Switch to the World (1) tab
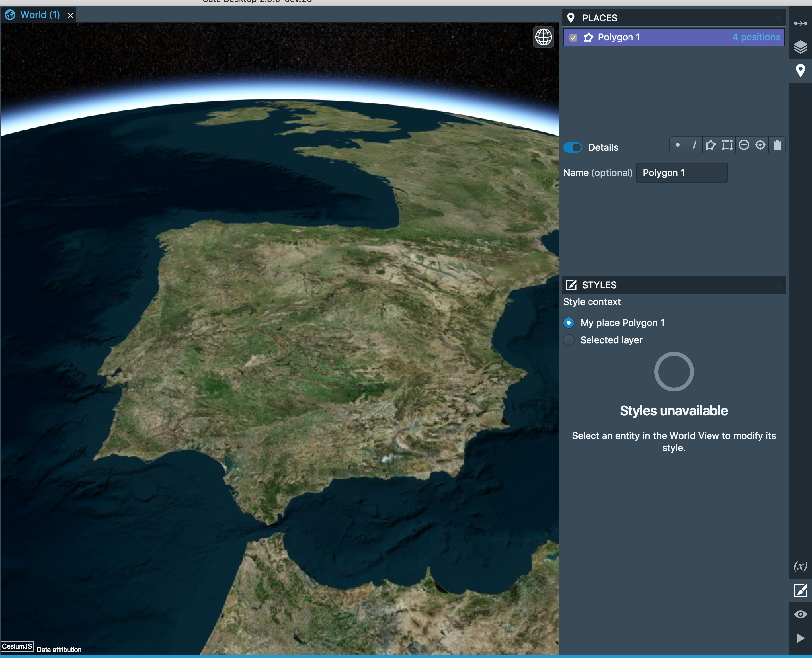This screenshot has width=812, height=658. pyautogui.click(x=40, y=15)
